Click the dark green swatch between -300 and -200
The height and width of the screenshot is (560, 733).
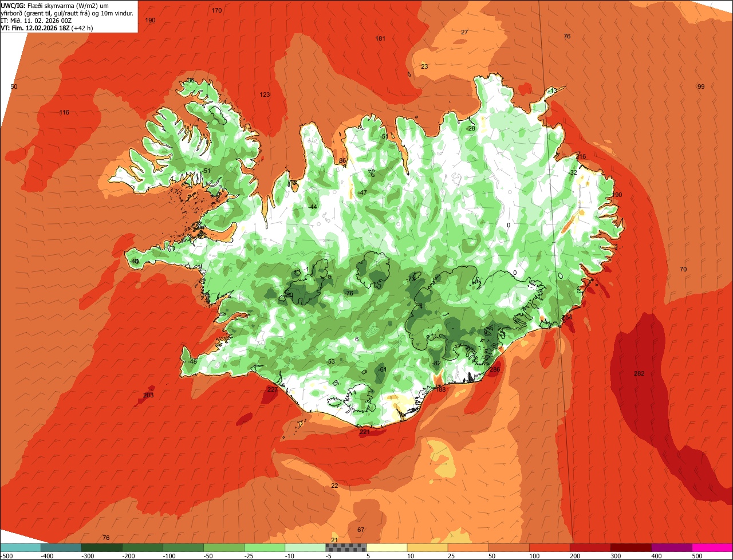pyautogui.click(x=102, y=547)
